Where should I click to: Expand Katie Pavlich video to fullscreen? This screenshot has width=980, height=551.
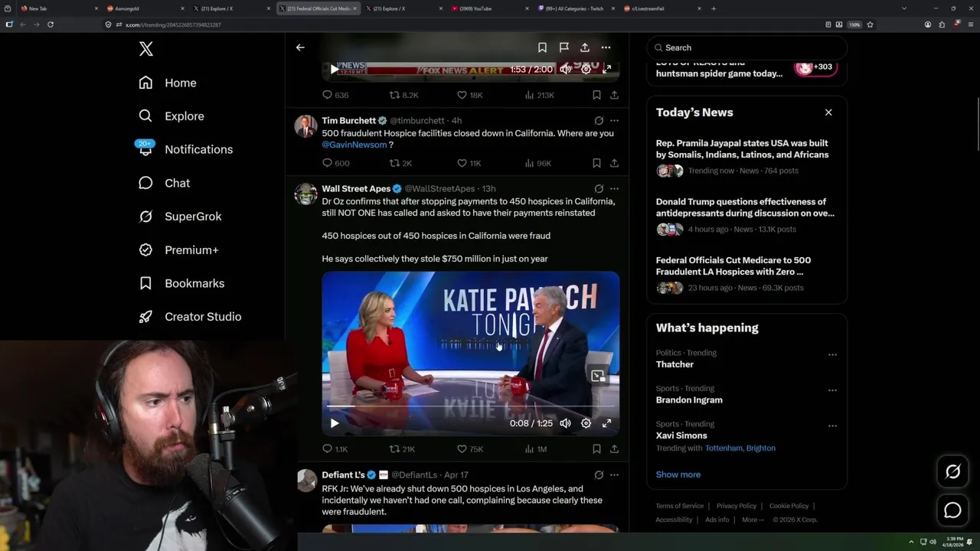[x=606, y=423]
